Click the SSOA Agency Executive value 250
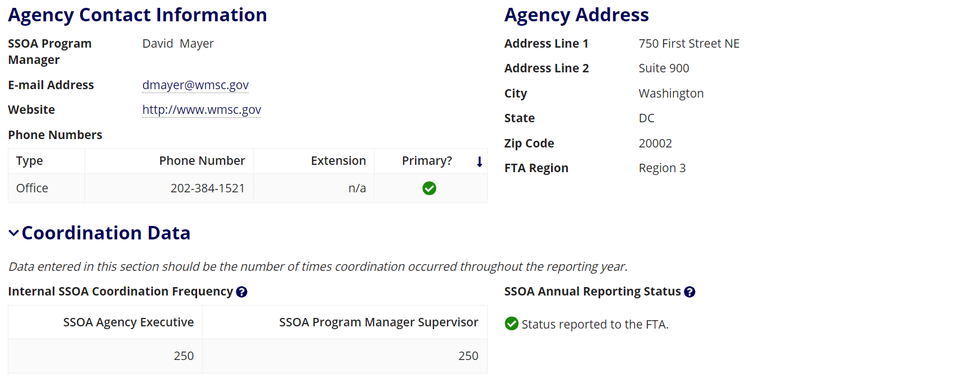The width and height of the screenshot is (980, 374). (x=184, y=356)
